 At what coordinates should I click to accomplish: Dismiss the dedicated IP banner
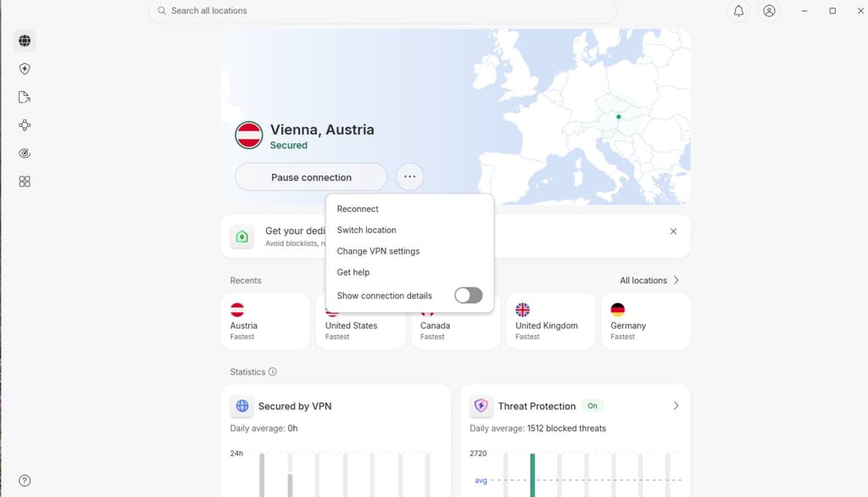[673, 232]
